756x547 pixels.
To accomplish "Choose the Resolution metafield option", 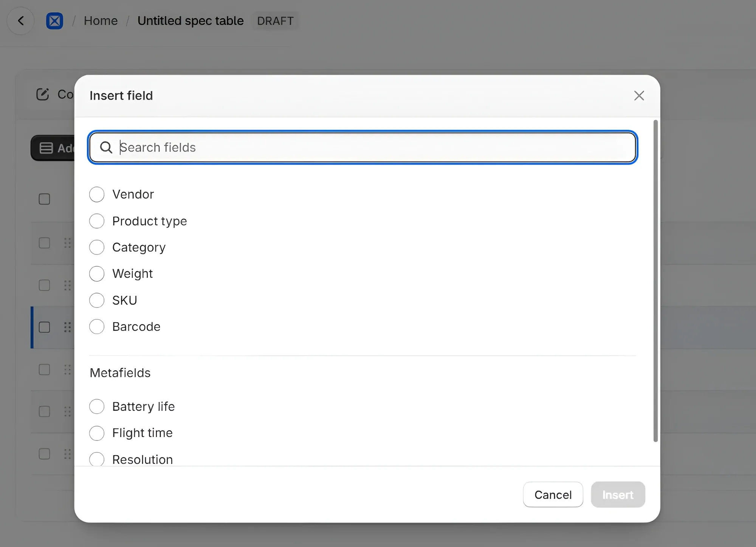I will [x=97, y=459].
